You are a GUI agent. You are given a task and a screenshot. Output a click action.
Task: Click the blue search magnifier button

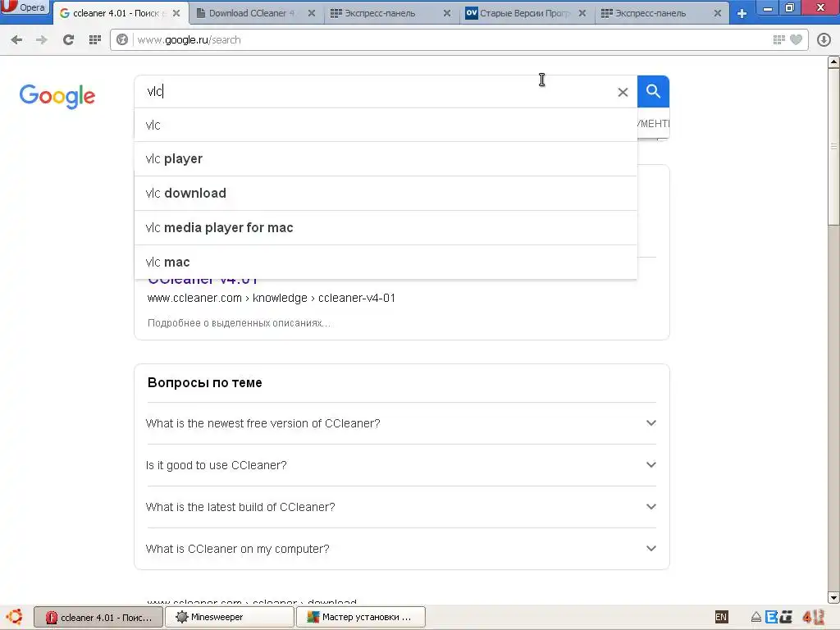click(653, 92)
